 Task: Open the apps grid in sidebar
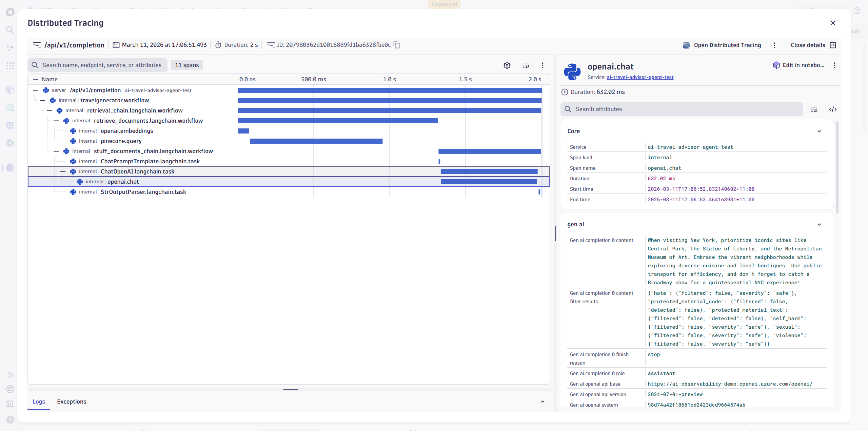pos(10,65)
